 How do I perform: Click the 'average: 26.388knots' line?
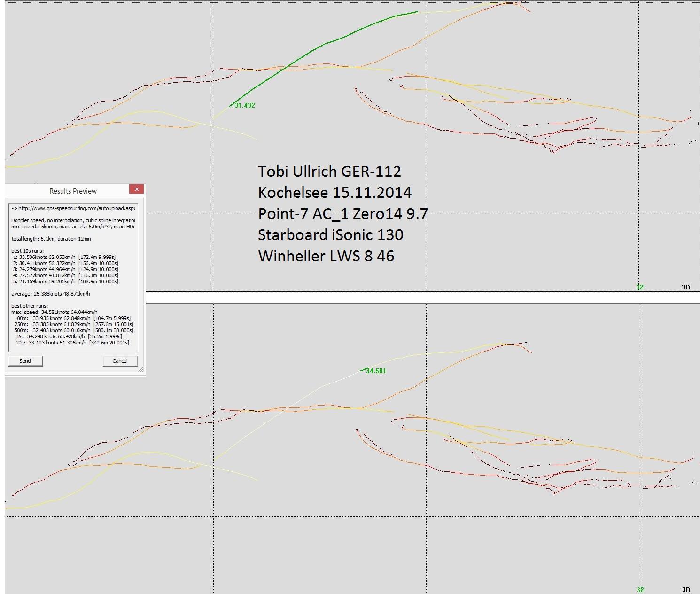click(51, 294)
